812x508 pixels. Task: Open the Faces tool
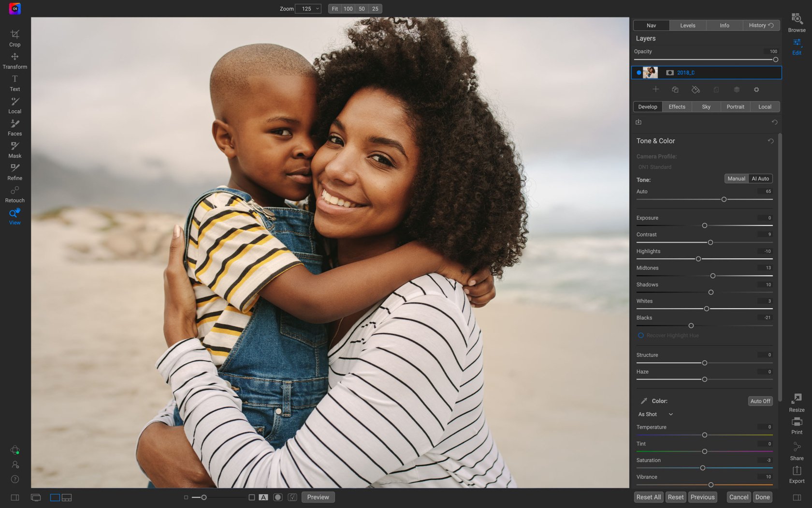pos(14,127)
